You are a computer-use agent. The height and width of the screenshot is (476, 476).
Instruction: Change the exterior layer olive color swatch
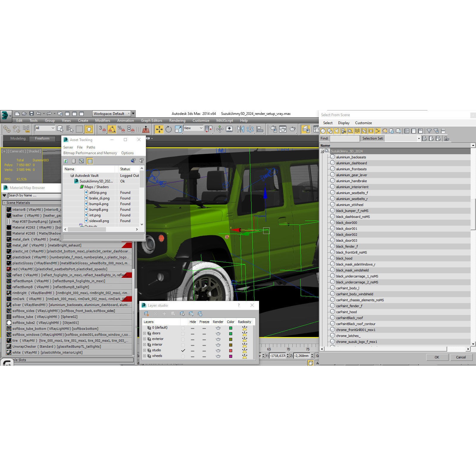pos(231,339)
